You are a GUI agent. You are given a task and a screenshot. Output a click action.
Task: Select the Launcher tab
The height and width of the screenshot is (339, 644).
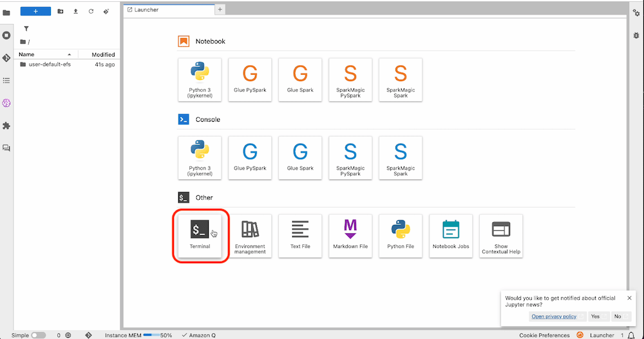point(169,10)
